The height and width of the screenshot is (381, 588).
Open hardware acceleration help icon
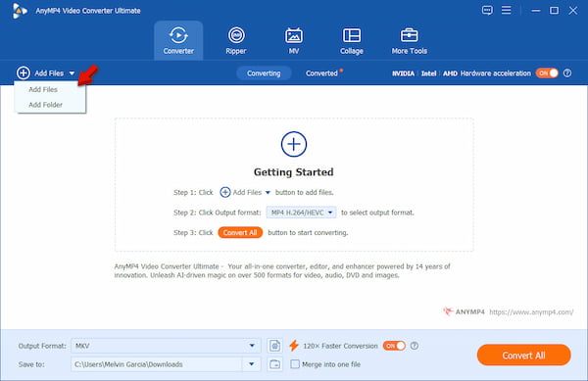pos(567,73)
